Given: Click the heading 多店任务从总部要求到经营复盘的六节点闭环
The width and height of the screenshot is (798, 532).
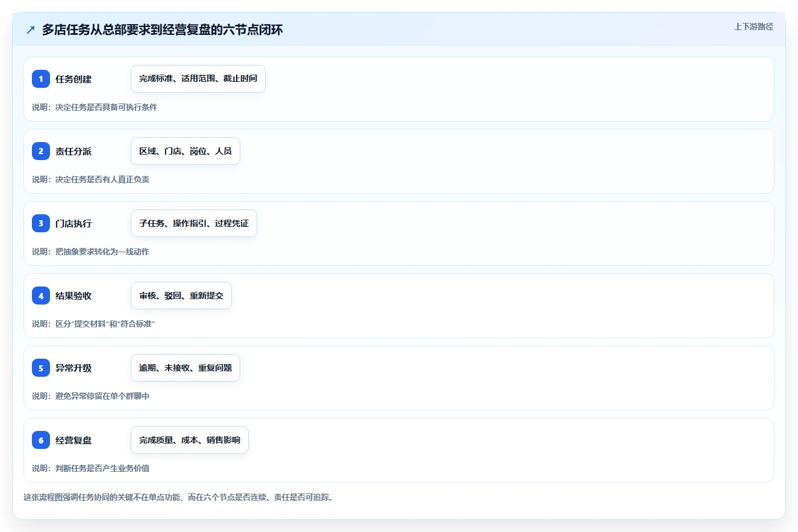Looking at the screenshot, I should coord(163,30).
